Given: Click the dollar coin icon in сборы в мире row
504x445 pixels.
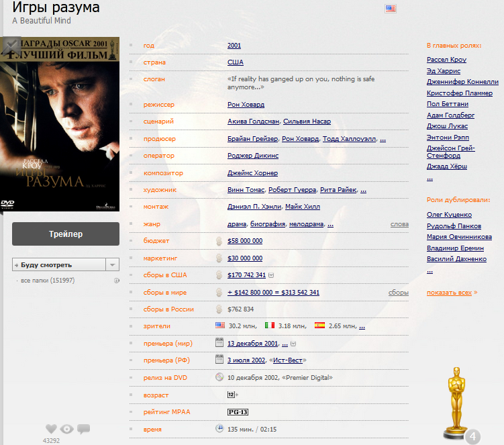Looking at the screenshot, I should coord(219,292).
